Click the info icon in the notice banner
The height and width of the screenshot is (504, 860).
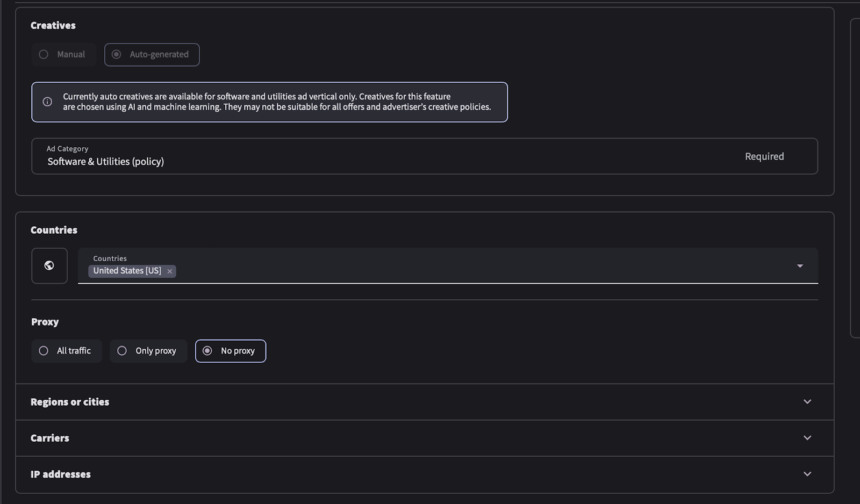tap(47, 102)
